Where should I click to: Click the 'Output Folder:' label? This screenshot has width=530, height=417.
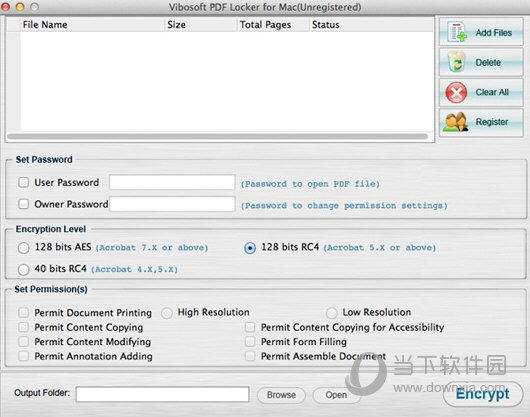42,393
